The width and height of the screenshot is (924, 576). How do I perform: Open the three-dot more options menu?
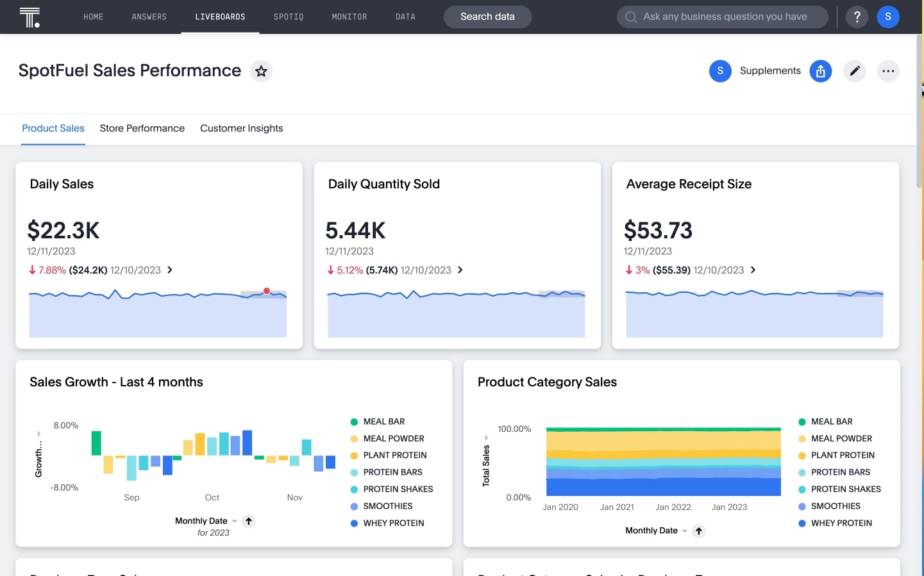888,71
